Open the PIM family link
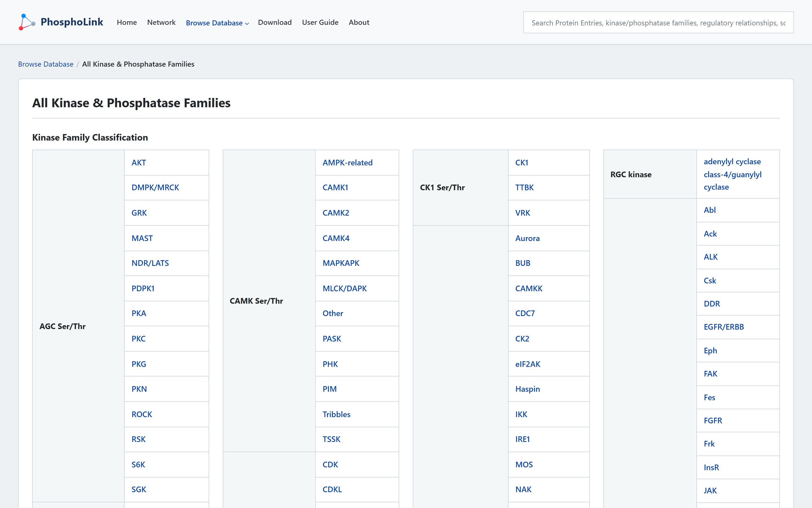This screenshot has height=508, width=812. coord(330,389)
